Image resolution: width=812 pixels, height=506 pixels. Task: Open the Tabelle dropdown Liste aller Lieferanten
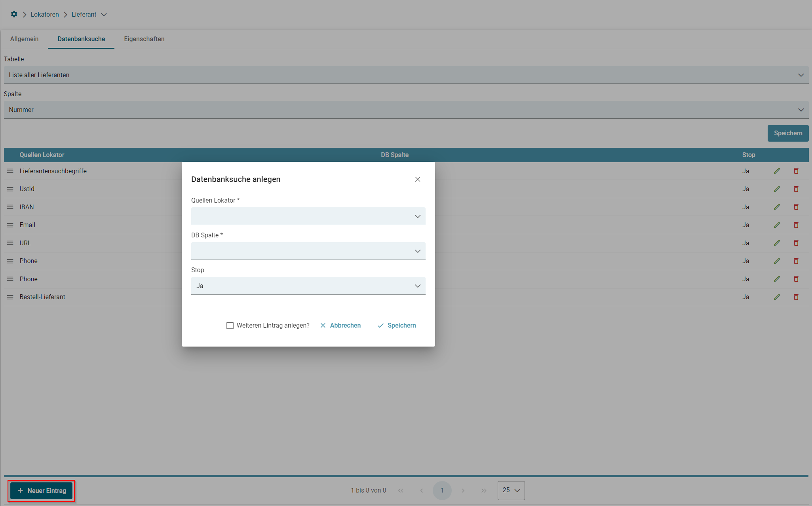point(406,75)
